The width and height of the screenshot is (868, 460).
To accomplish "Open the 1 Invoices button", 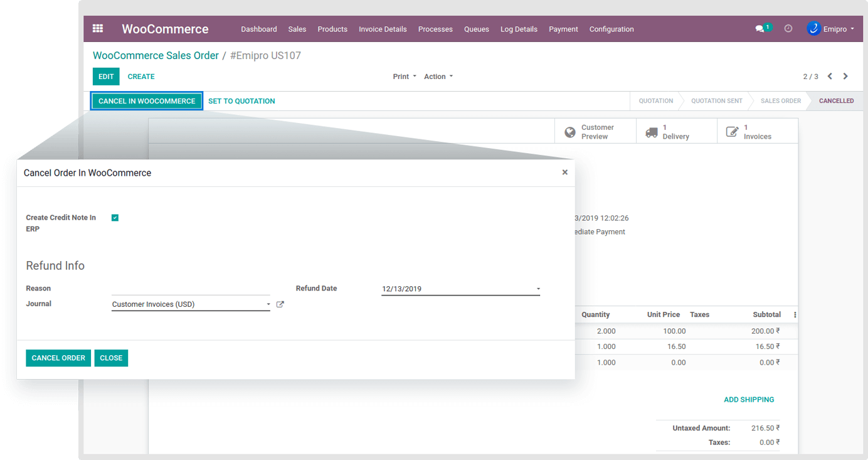I will click(x=758, y=132).
